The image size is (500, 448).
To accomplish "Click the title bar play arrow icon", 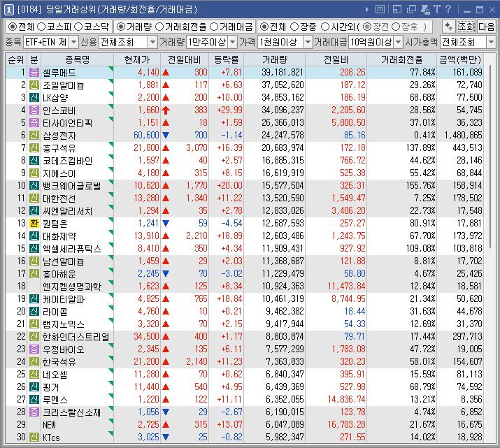I will [367, 10].
